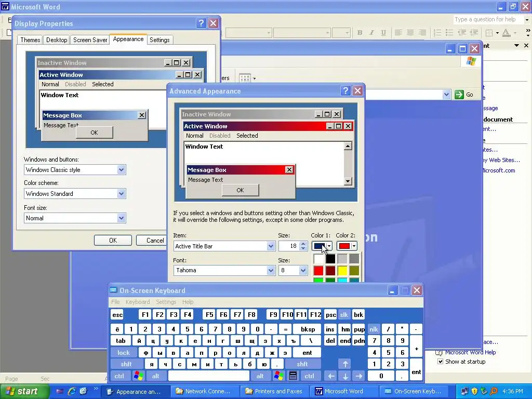The width and height of the screenshot is (532, 399).
Task: Click the security shield icon in system tray
Action: point(475,391)
